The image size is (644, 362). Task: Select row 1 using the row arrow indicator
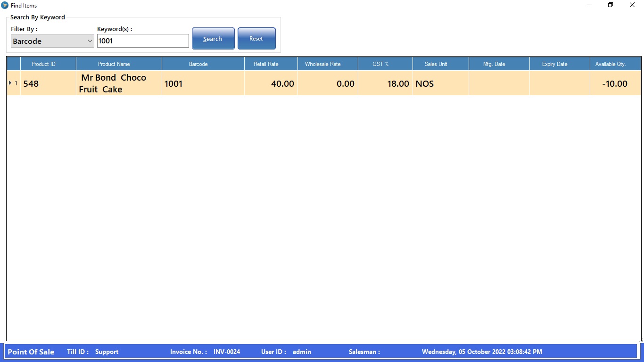pos(13,83)
